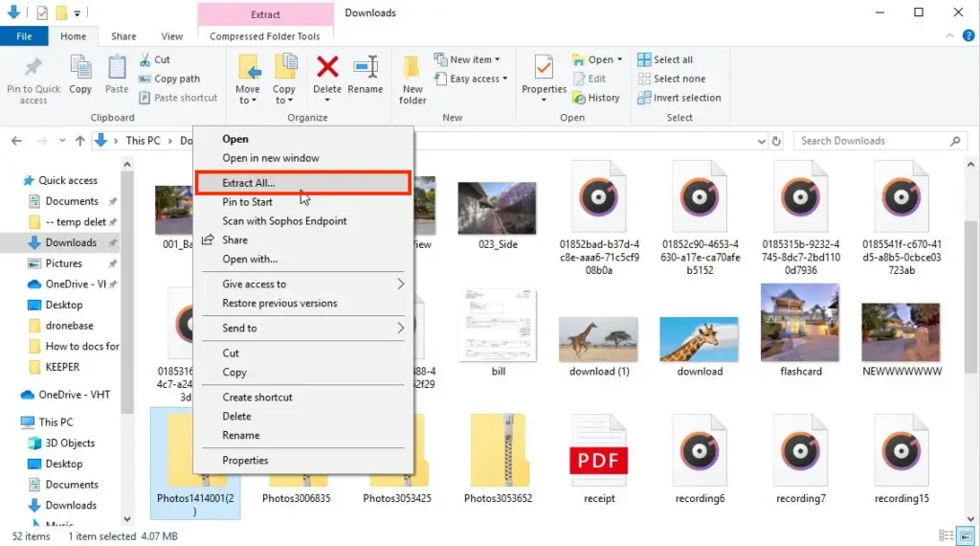Viewport: 980px width, 546px height.
Task: Expand the address bar history dropdown
Action: [x=761, y=142]
